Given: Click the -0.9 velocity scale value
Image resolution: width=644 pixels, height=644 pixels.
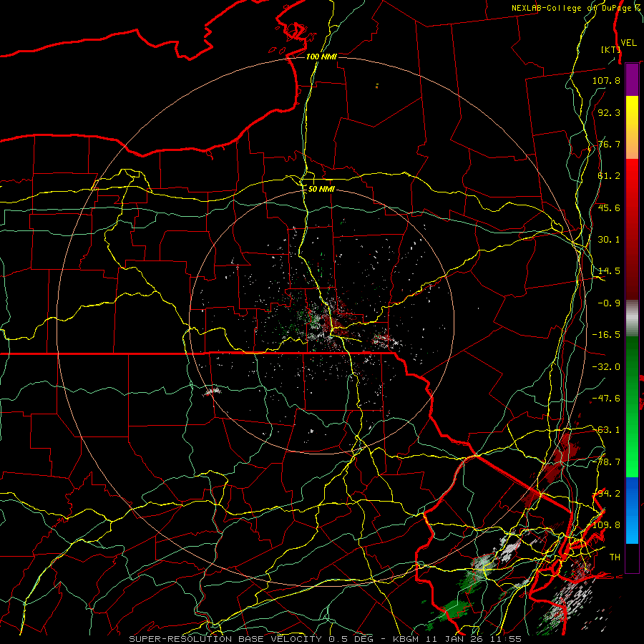Looking at the screenshot, I should pyautogui.click(x=609, y=303).
